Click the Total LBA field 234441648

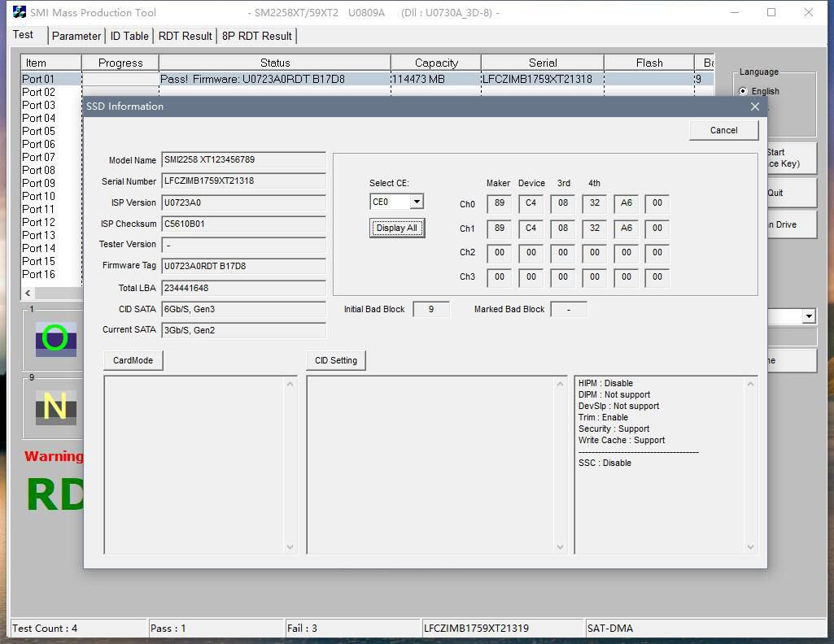(243, 288)
